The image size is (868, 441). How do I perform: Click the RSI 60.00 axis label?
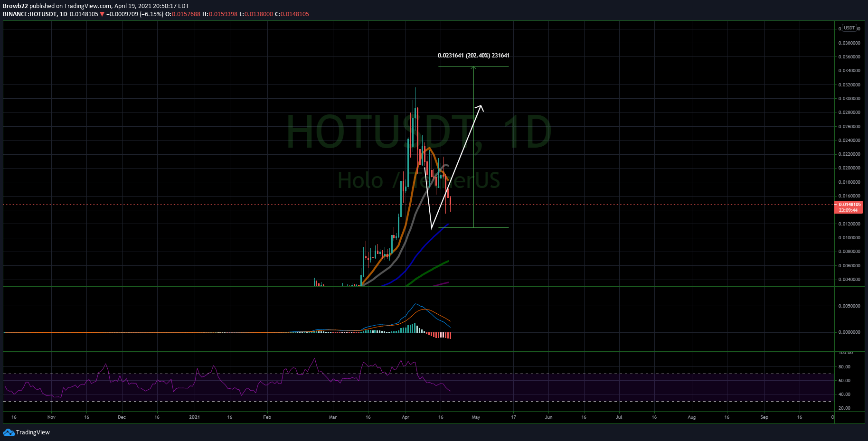(844, 381)
